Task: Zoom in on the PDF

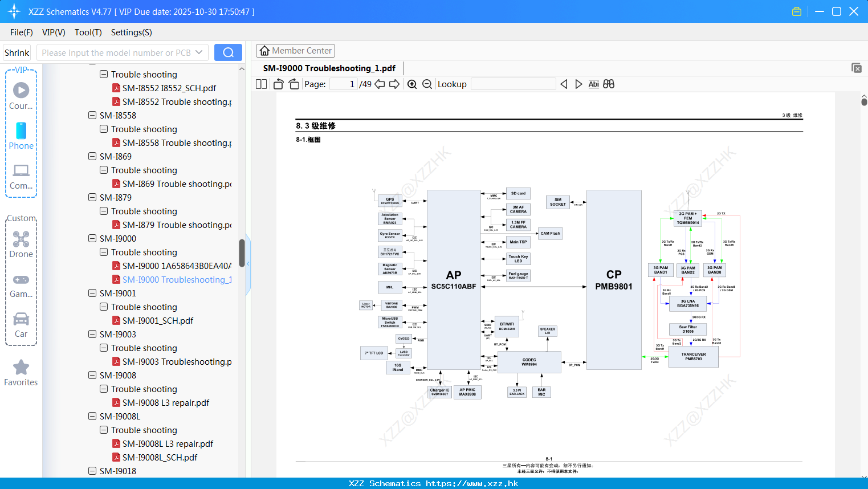Action: [x=412, y=84]
